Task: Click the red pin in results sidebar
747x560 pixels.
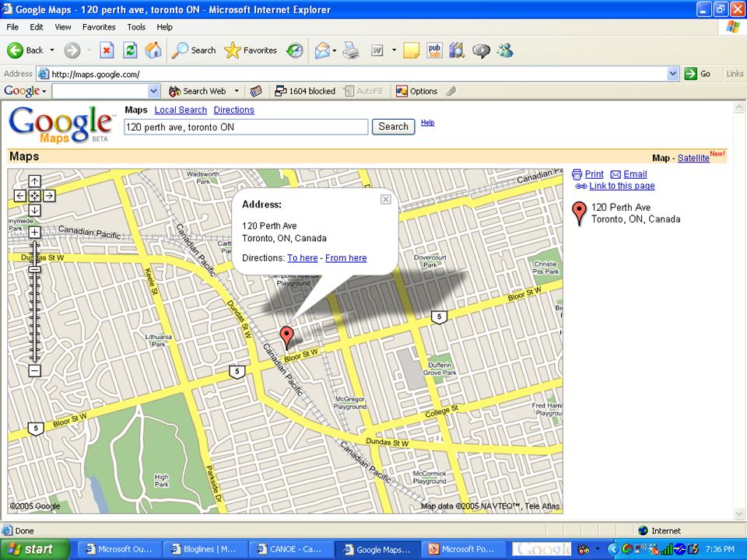Action: 579,213
